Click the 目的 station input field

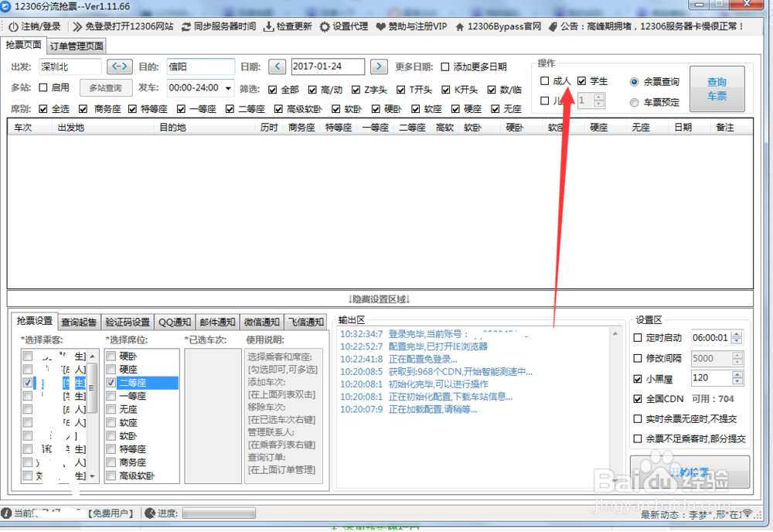pos(200,66)
